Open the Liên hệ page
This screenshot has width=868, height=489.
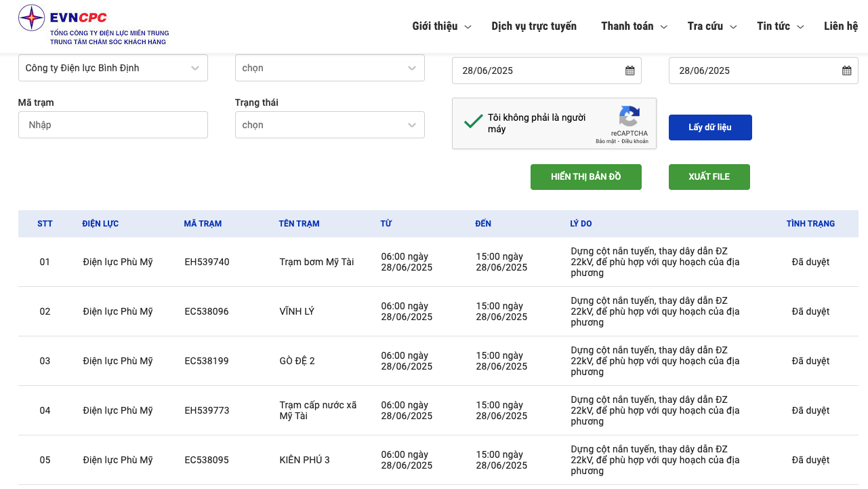tap(840, 26)
